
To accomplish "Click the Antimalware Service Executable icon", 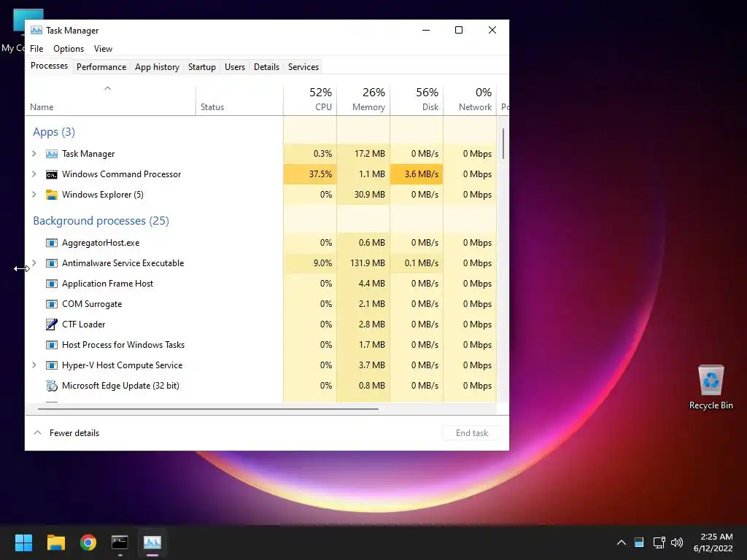I will 52,263.
